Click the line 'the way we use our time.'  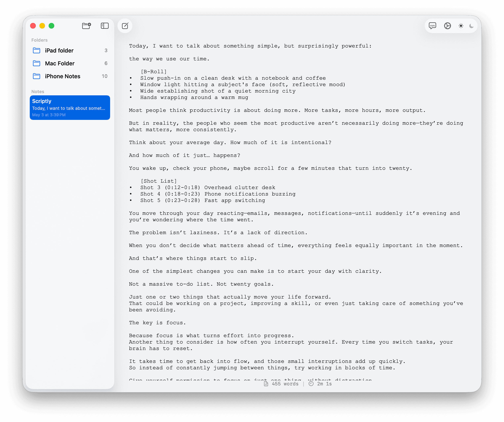(x=169, y=59)
